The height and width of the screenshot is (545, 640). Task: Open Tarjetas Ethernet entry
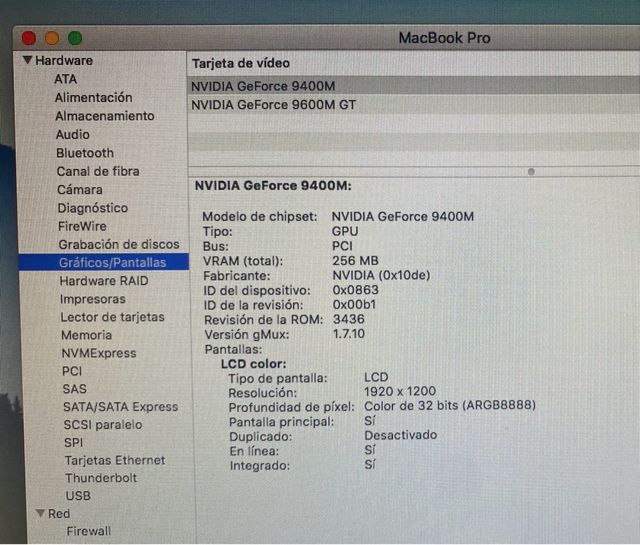click(x=115, y=460)
